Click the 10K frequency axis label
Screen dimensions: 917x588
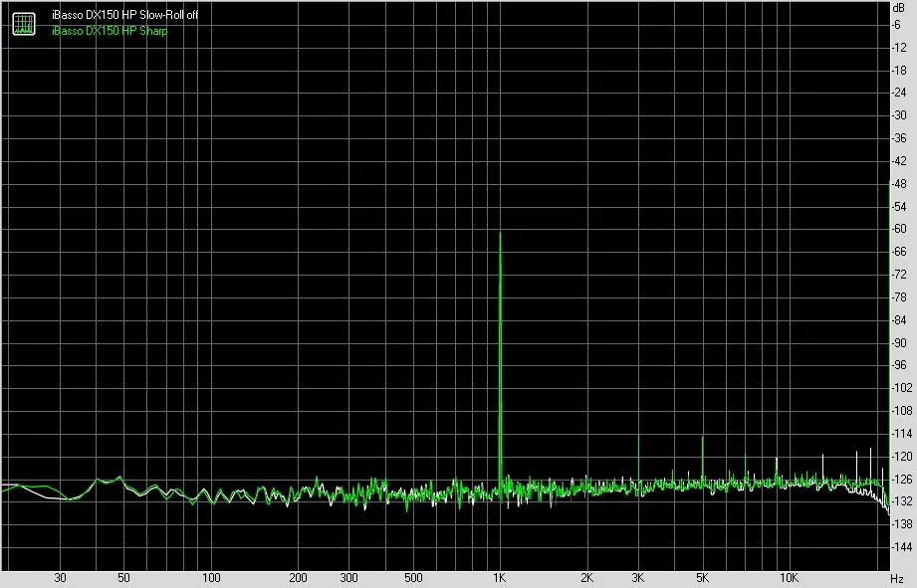click(789, 577)
